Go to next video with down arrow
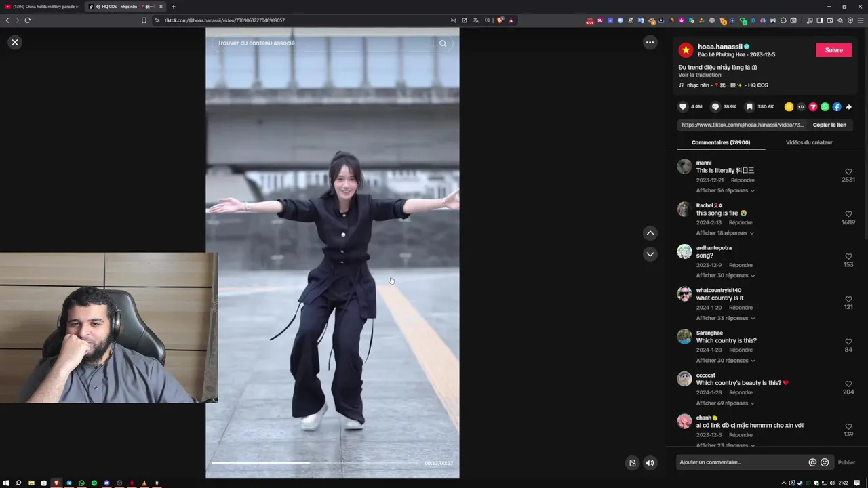This screenshot has width=868, height=488. coord(650,254)
